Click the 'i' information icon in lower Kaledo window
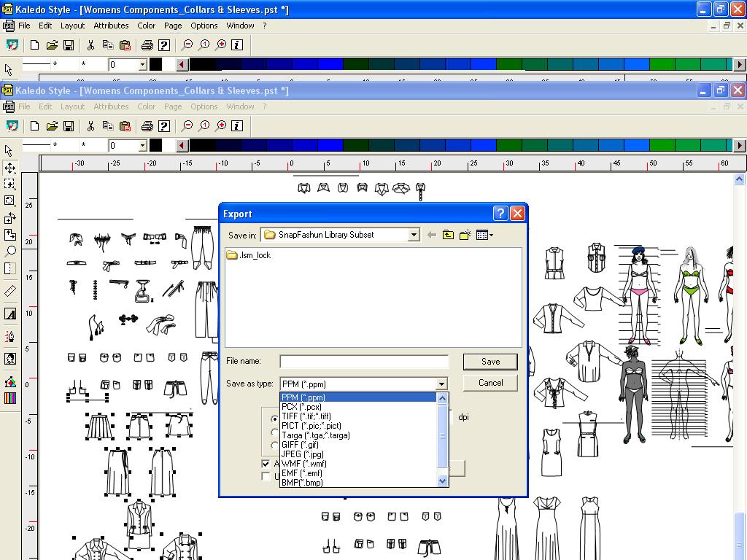 (x=237, y=126)
